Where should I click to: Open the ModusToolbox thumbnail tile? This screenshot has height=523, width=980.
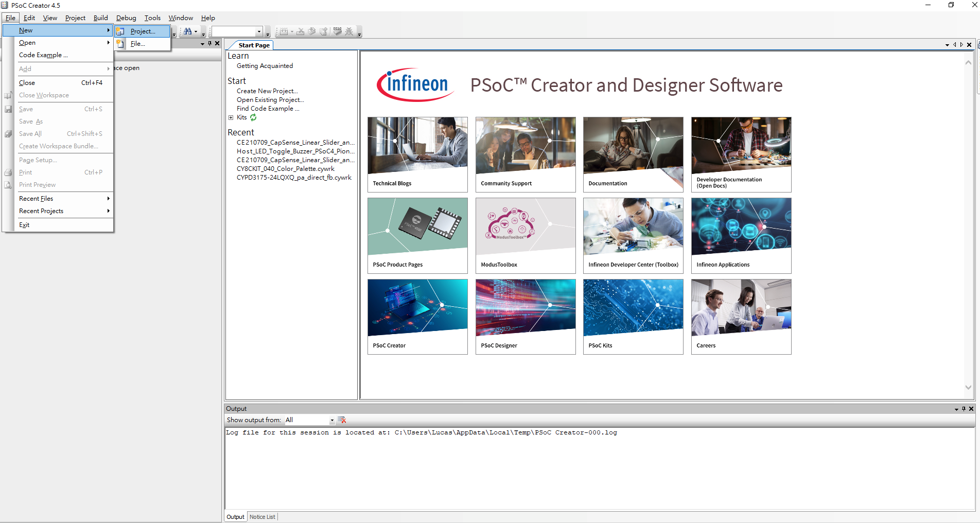525,235
